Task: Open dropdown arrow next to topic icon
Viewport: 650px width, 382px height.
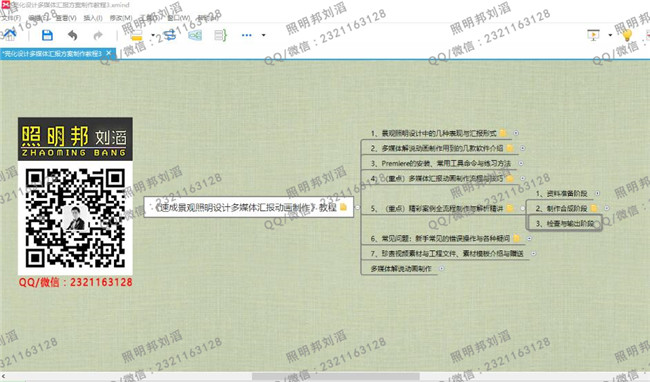Action: pos(153,35)
